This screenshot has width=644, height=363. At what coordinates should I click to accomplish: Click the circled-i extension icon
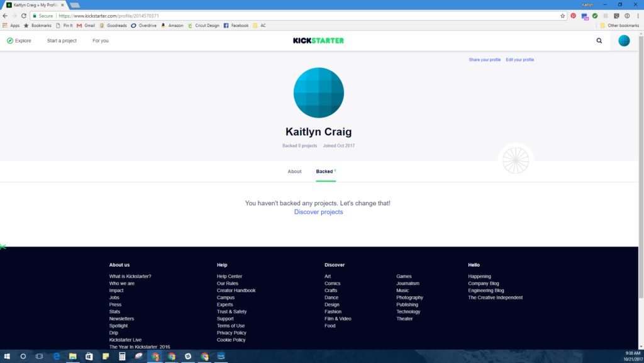(x=627, y=16)
